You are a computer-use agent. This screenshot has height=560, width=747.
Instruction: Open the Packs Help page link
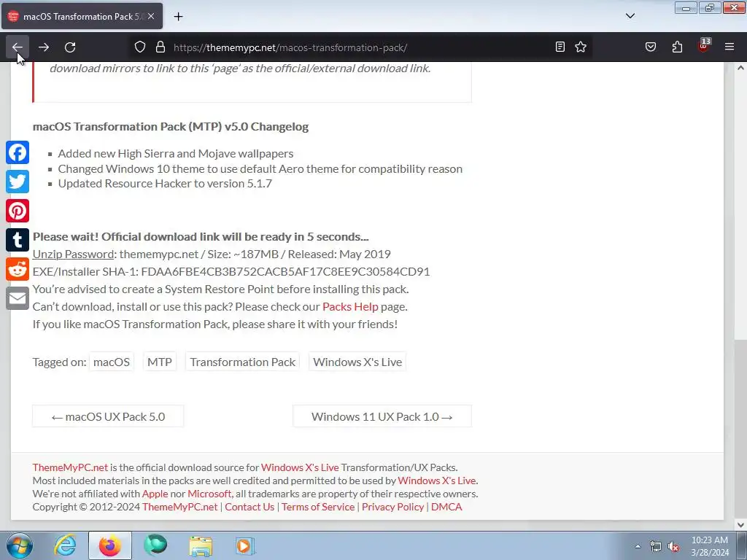point(350,307)
